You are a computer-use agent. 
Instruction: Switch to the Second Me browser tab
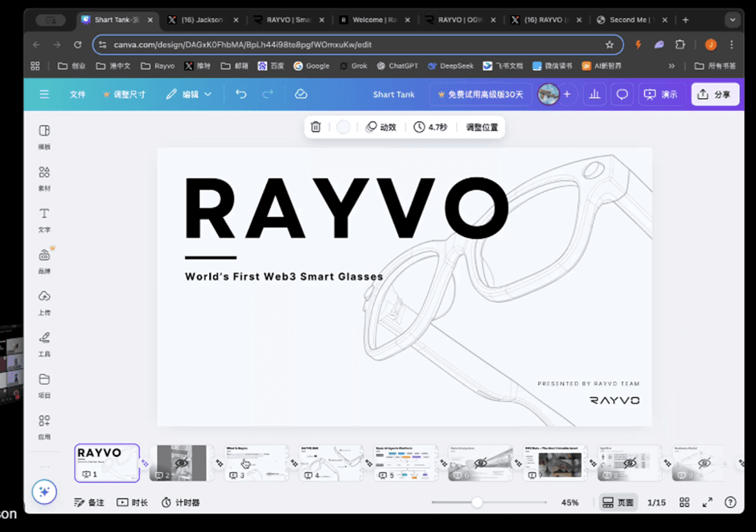(x=631, y=20)
